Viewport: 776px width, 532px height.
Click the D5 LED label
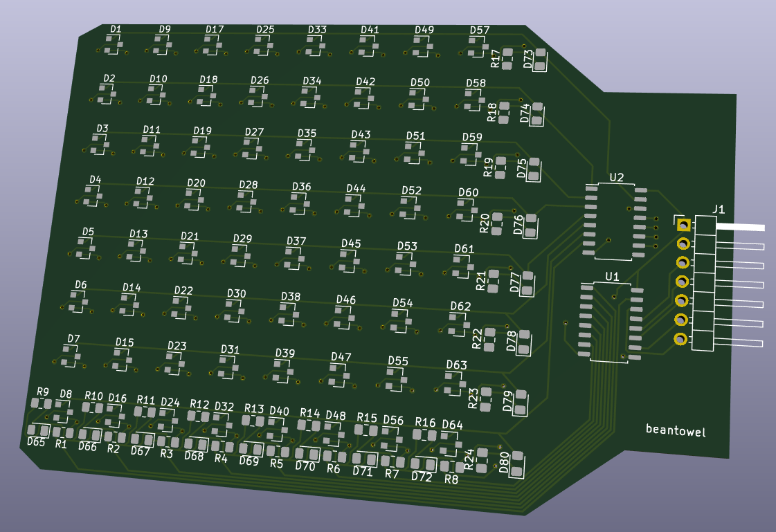point(88,232)
